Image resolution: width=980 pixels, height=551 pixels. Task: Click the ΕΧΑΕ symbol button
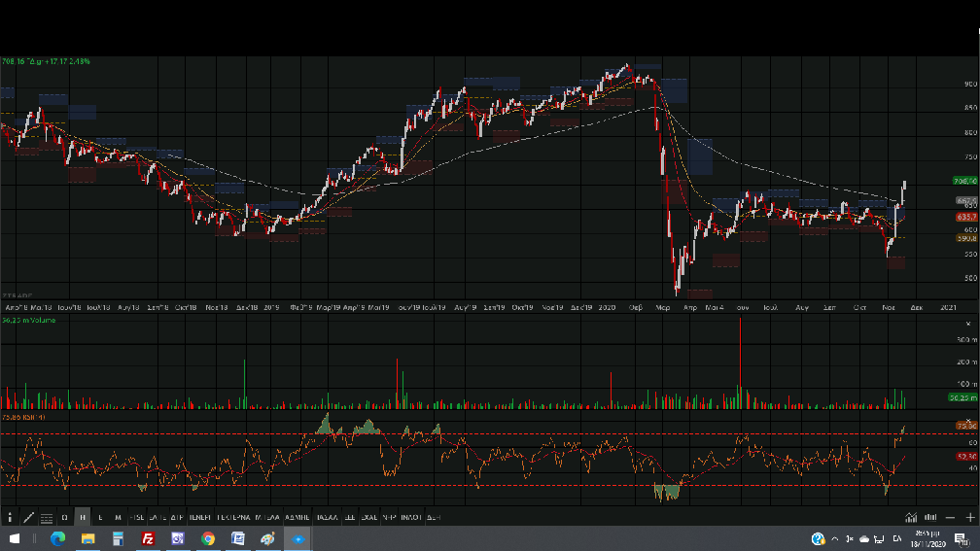coord(368,517)
